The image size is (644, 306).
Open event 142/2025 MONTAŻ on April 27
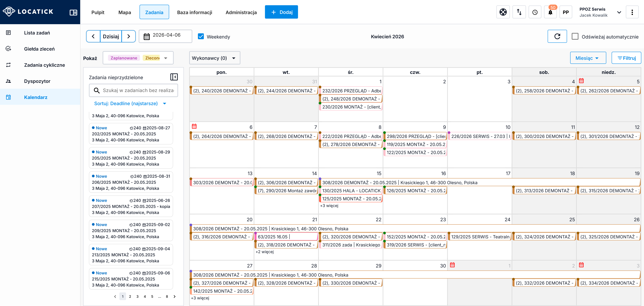click(222, 291)
